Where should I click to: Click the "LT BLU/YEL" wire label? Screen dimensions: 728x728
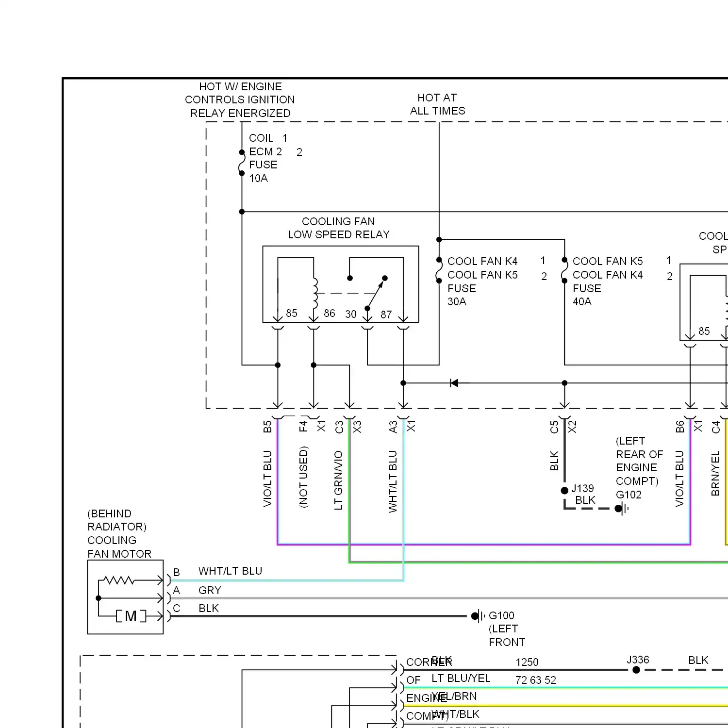click(461, 678)
